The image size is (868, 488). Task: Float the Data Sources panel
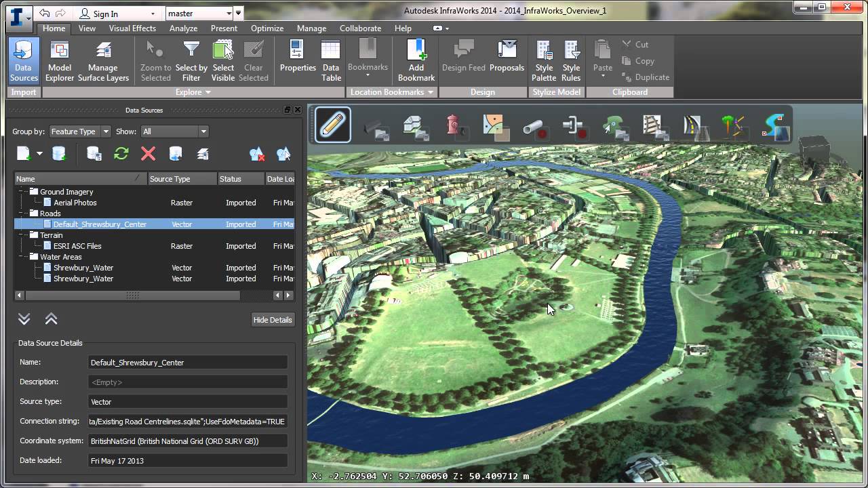(287, 110)
